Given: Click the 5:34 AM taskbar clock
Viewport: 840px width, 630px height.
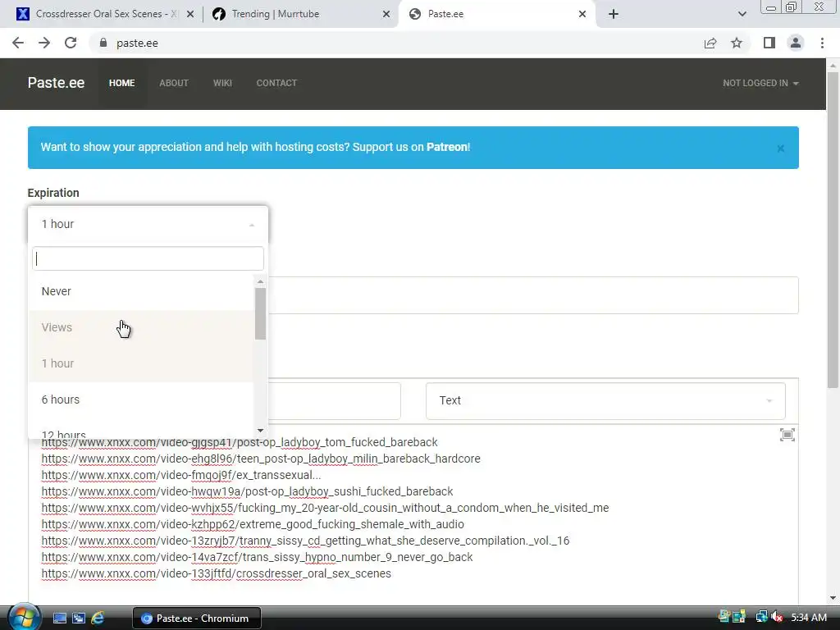Looking at the screenshot, I should pos(809,618).
